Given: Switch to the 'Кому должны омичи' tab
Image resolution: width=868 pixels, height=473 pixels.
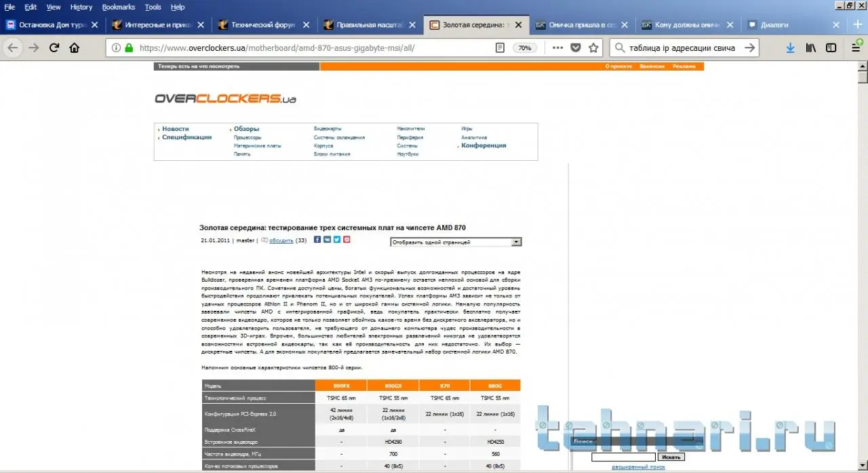Looking at the screenshot, I should pos(688,24).
